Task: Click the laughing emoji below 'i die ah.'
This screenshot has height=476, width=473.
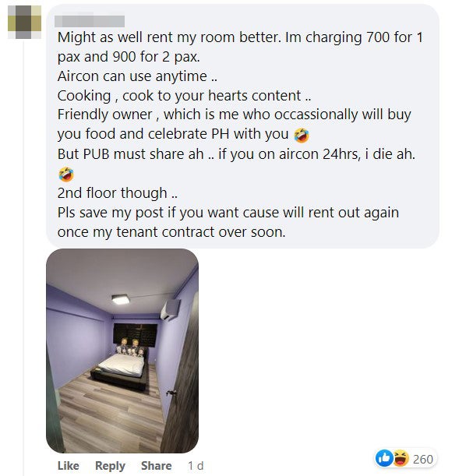Action: point(66,175)
